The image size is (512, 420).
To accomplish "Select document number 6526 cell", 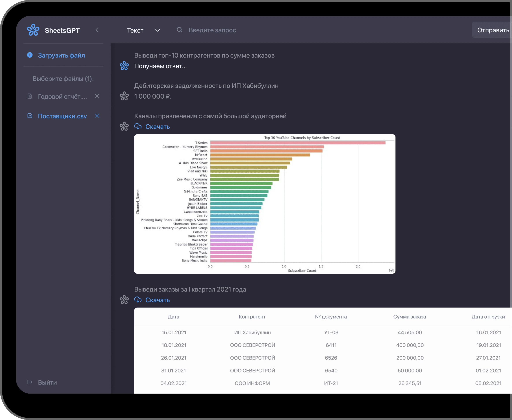I will (x=331, y=358).
